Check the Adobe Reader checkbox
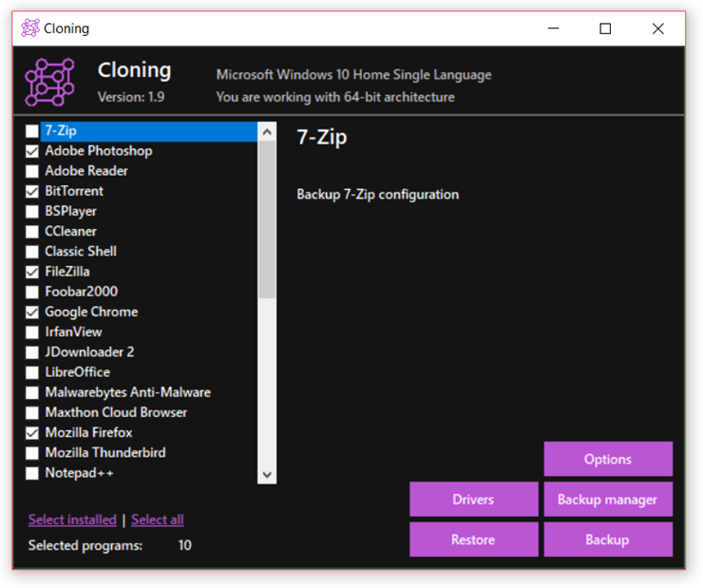 [32, 171]
